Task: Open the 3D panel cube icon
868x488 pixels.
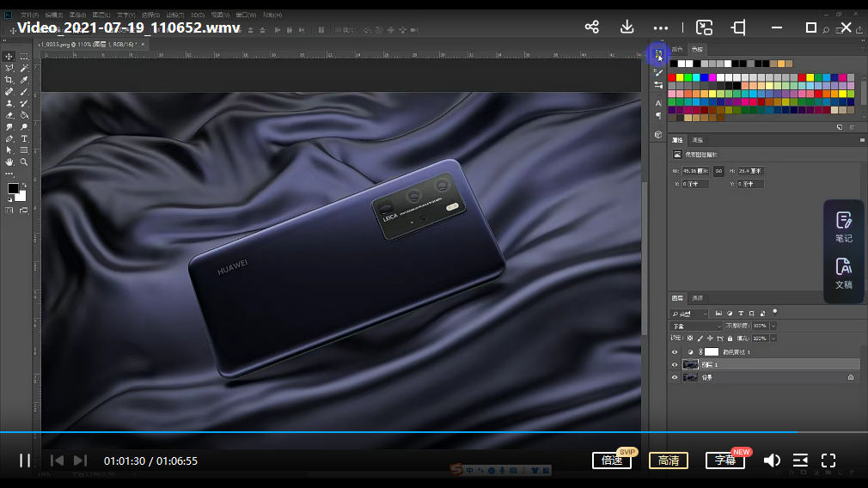Action: pos(658,134)
